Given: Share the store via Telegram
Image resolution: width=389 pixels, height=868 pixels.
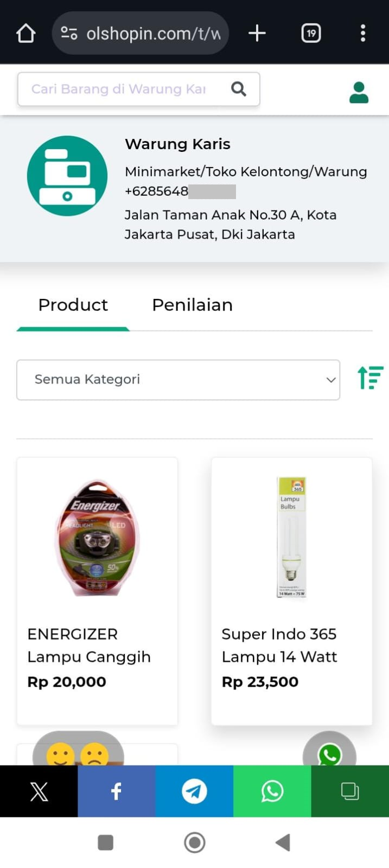Looking at the screenshot, I should click(x=194, y=792).
